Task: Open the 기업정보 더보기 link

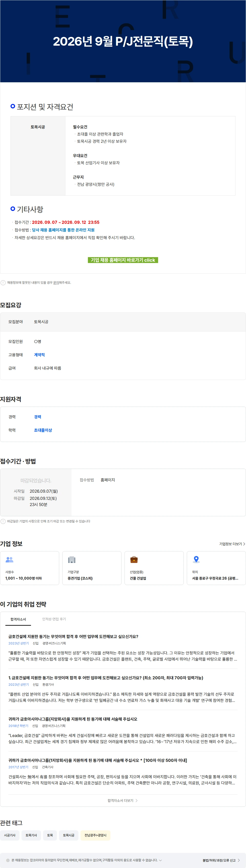Action: [x=232, y=544]
